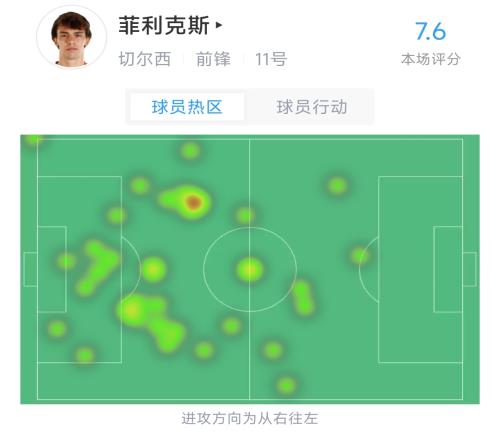This screenshot has height=440, width=500.
Task: Open the 7.6 match rating score
Action: click(x=430, y=32)
